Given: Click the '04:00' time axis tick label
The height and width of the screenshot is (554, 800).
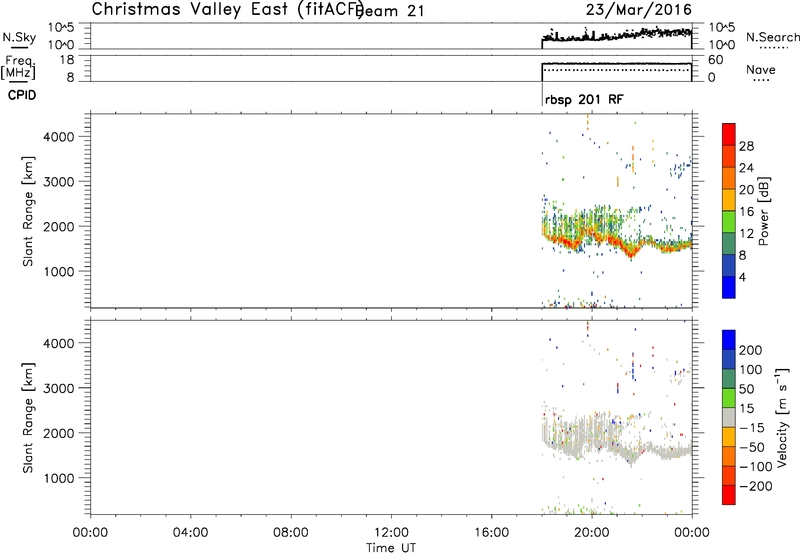Looking at the screenshot, I should coord(190,533).
